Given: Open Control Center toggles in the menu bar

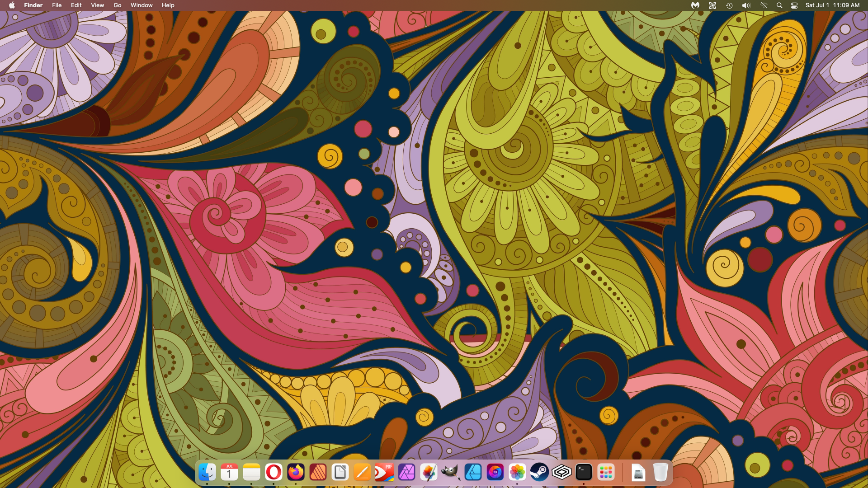Looking at the screenshot, I should point(794,5).
